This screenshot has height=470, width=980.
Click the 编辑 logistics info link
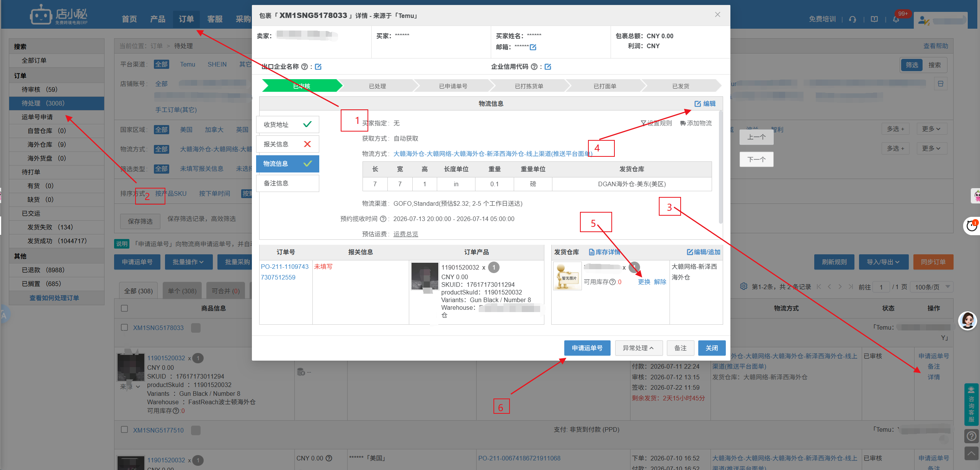tap(705, 104)
